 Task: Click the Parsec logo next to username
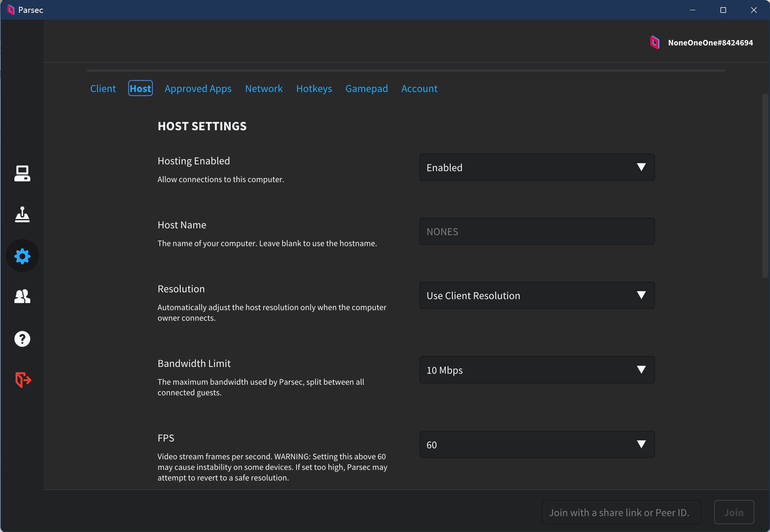[654, 42]
